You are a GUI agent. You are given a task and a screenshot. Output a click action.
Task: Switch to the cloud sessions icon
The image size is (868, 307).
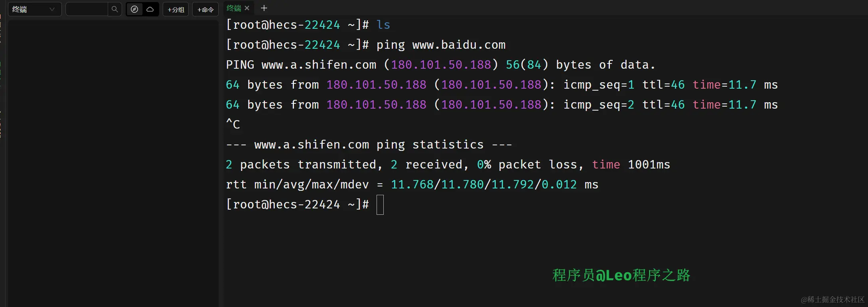[x=150, y=9]
